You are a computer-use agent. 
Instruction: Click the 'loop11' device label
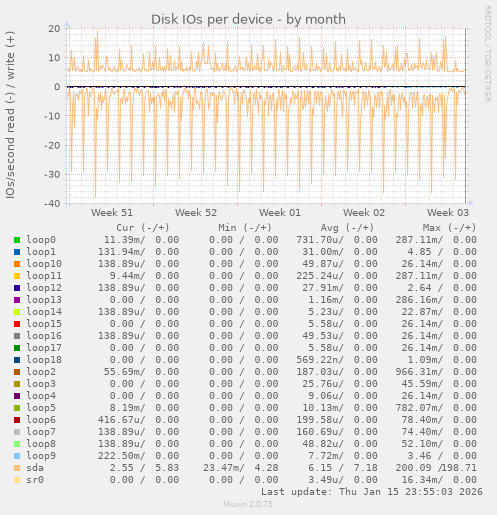(x=44, y=276)
